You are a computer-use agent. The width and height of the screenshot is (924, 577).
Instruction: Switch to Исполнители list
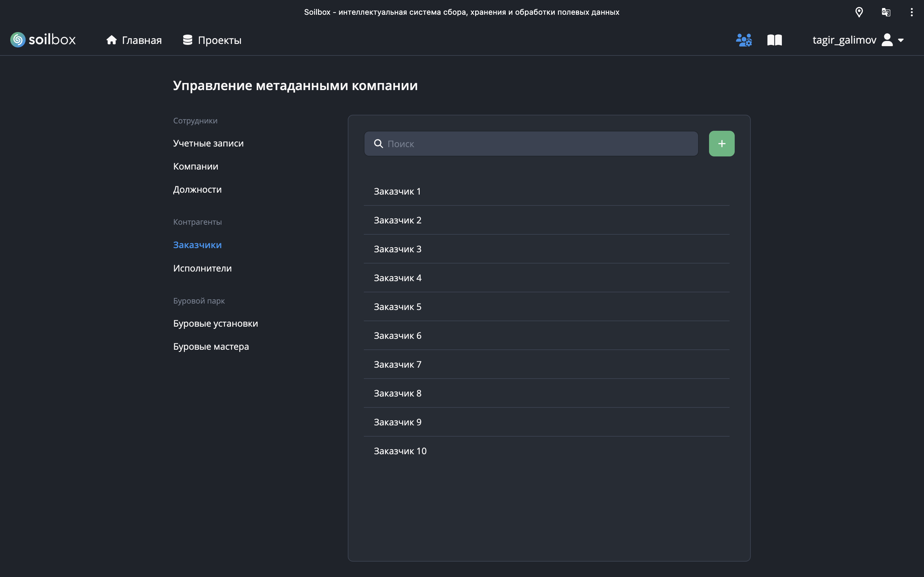pyautogui.click(x=202, y=268)
